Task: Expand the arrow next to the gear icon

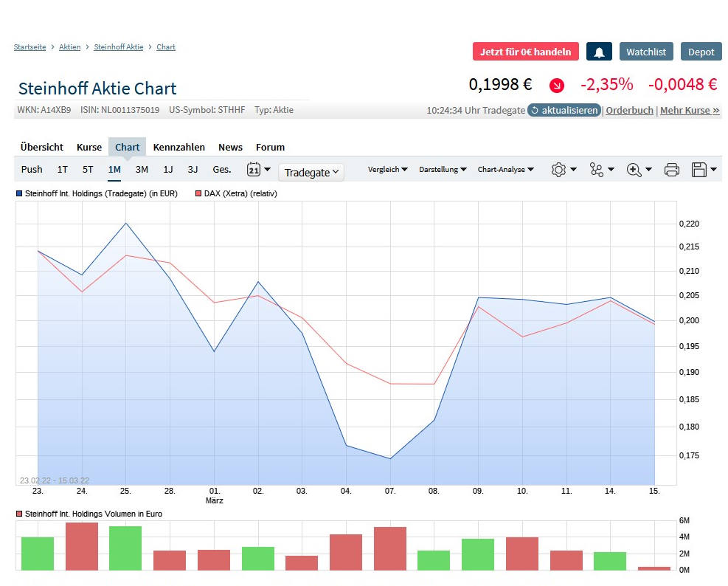Action: [x=573, y=170]
